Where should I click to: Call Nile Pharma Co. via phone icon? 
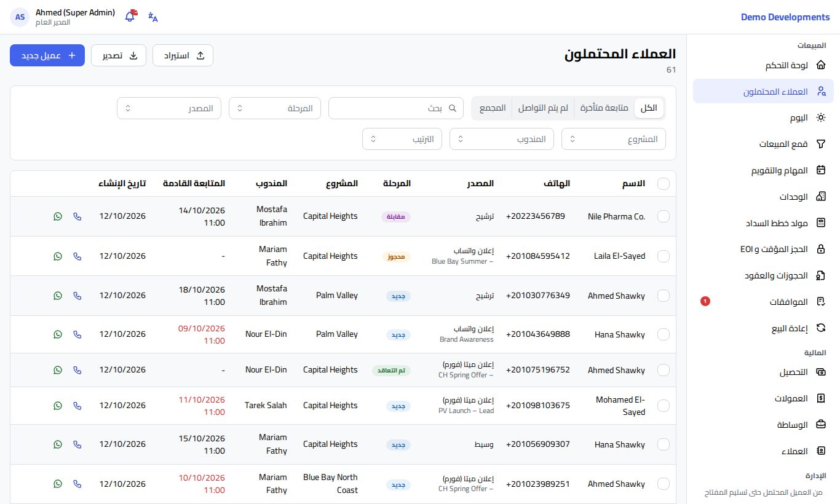click(x=77, y=216)
